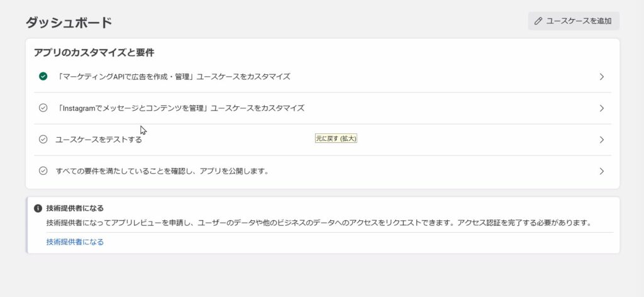Open the ユースケースをテストする row arrow
Screen dimensions: 644x297
601,140
